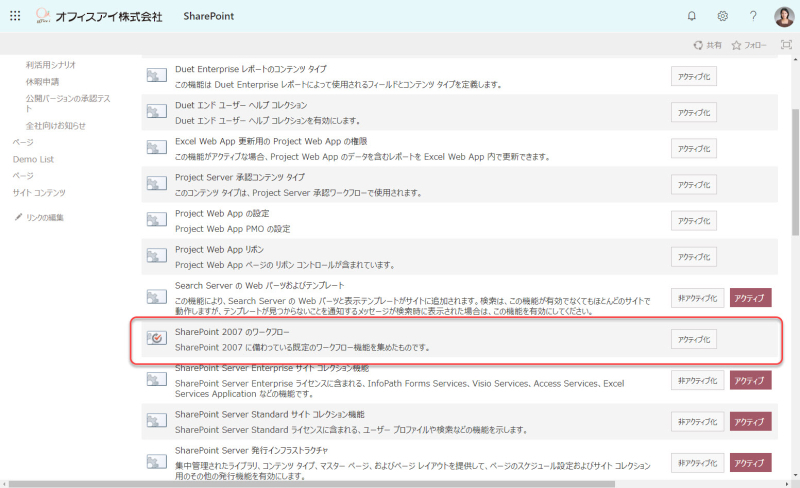Click アクティブ status for Search Server feature
800x488 pixels.
[750, 298]
